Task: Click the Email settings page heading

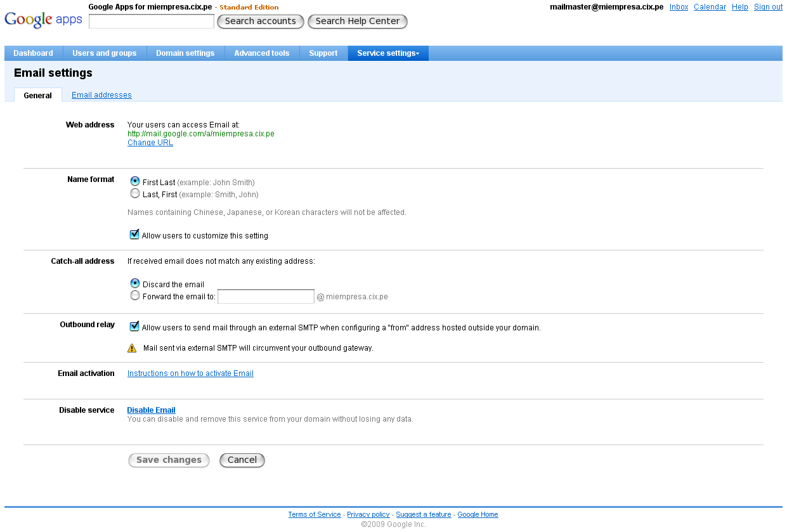Action: [x=53, y=73]
